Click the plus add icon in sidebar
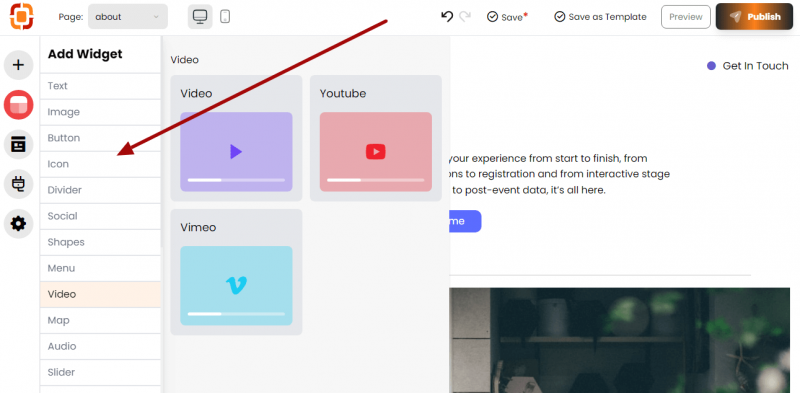 18,65
